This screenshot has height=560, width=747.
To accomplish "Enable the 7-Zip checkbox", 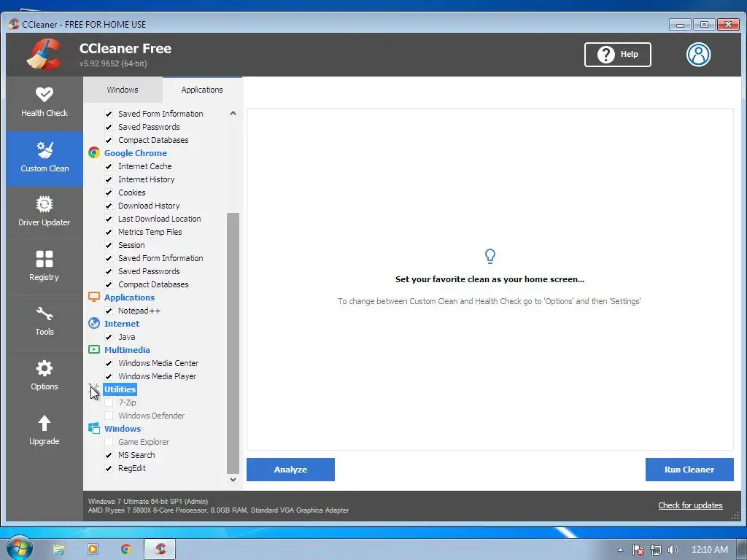I will (109, 402).
